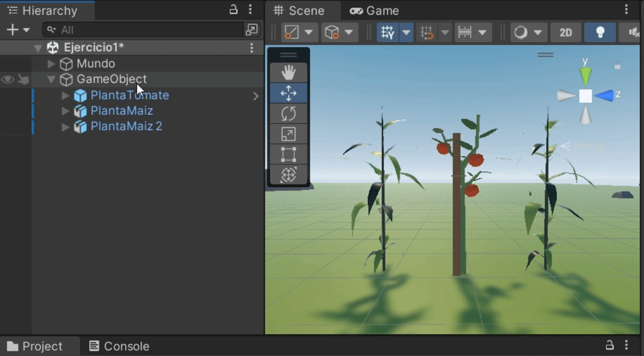
Task: Open the Console tab
Action: coord(119,346)
